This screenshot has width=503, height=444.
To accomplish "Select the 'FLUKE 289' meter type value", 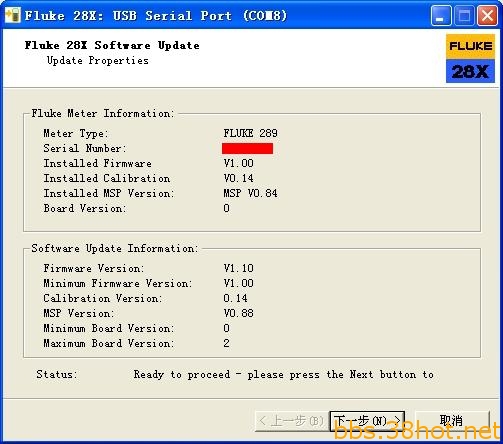I will [250, 133].
